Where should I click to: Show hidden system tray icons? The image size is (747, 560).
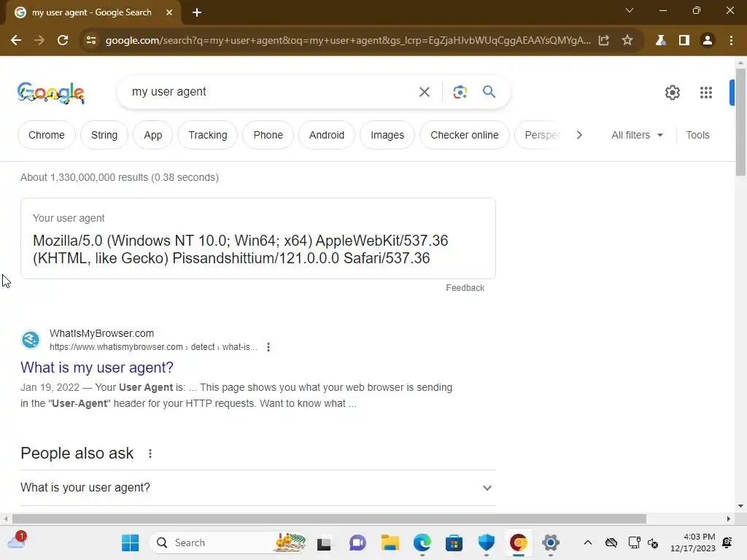tap(588, 542)
